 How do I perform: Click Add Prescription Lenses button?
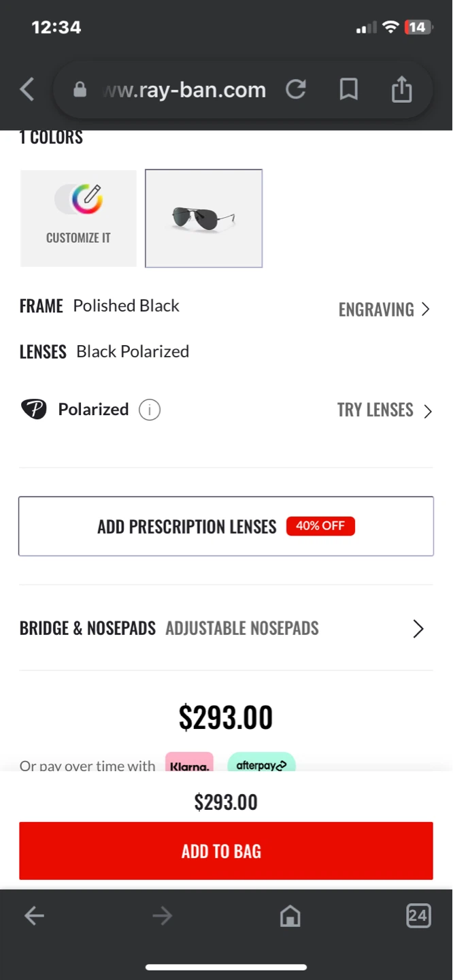[226, 526]
